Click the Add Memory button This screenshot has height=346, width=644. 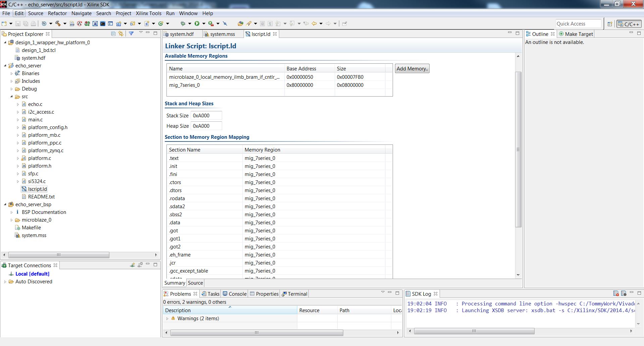[412, 68]
